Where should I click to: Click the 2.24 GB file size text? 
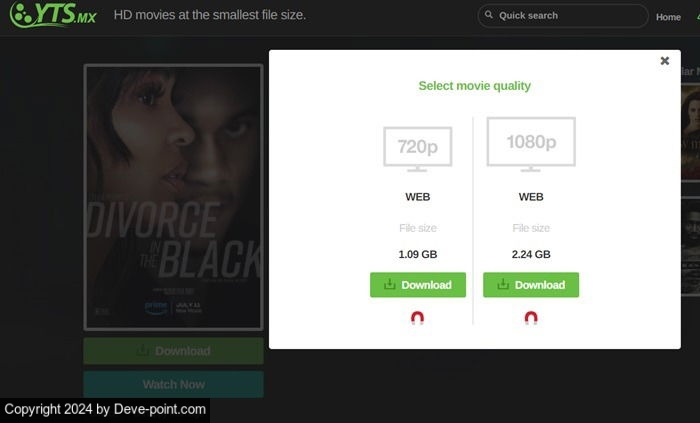coord(531,254)
